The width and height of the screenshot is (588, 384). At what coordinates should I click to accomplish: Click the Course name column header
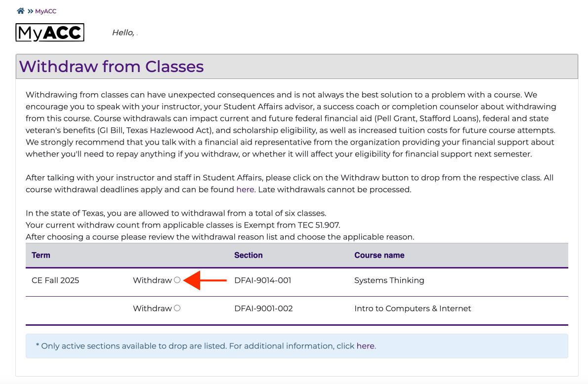[379, 255]
